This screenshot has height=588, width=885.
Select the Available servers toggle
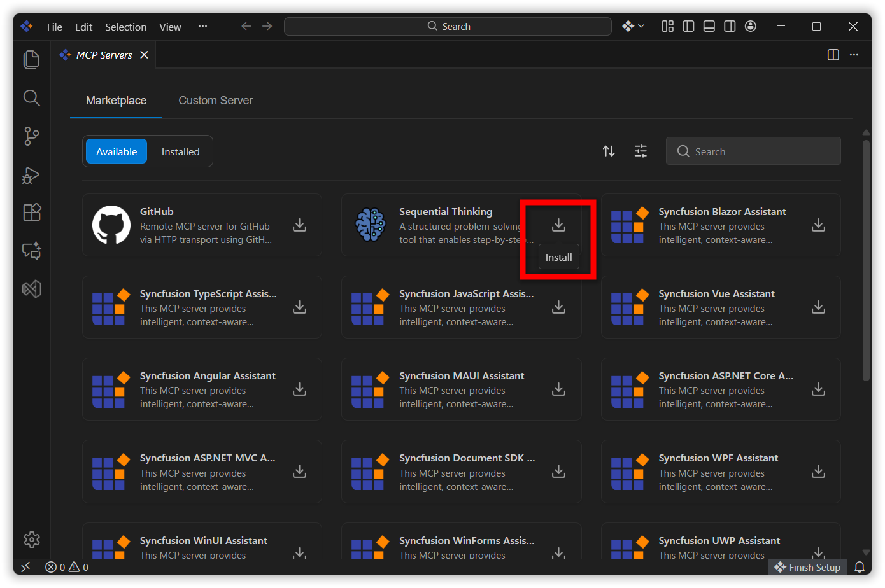tap(117, 151)
